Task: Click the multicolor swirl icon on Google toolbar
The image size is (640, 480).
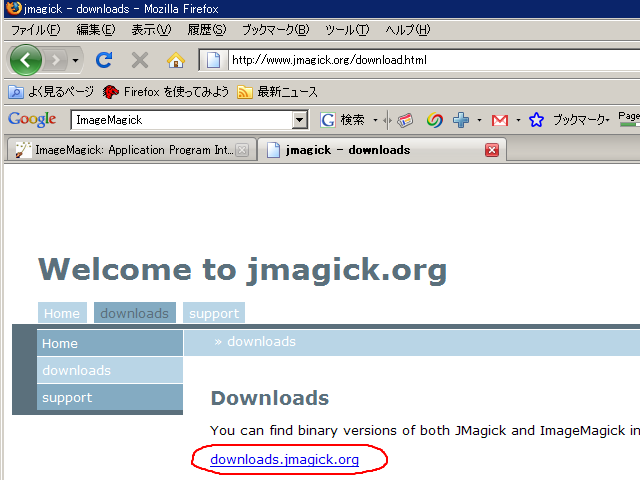Action: click(434, 120)
